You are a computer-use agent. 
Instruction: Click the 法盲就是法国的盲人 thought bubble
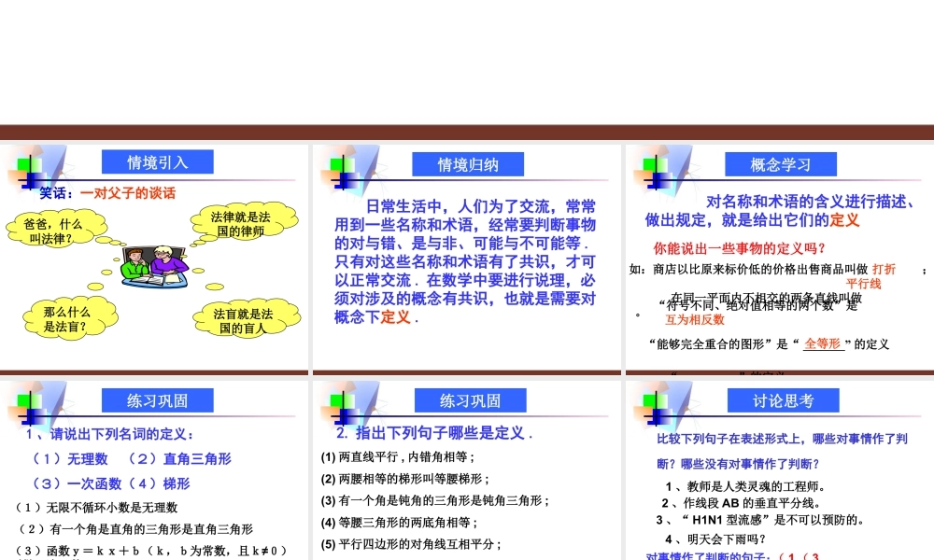245,317
